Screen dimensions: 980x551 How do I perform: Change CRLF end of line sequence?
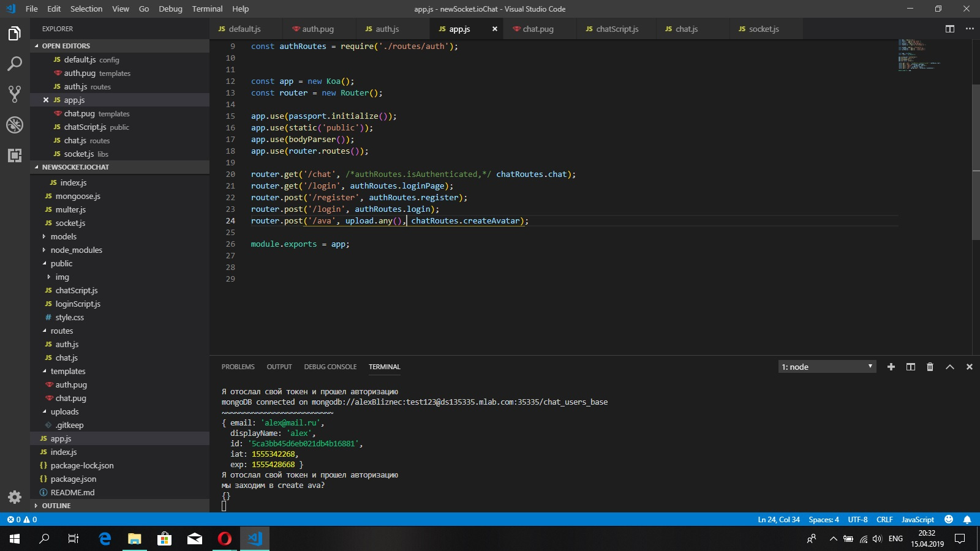coord(884,519)
